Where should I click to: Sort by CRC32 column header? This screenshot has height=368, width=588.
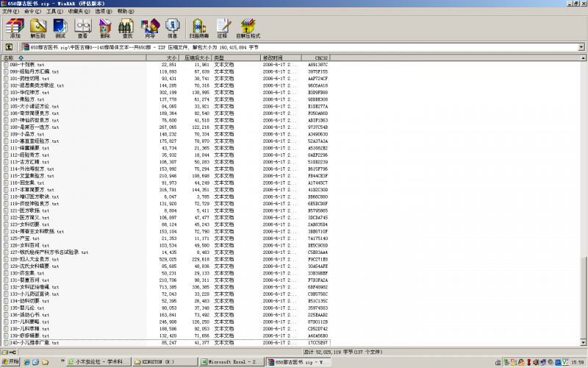point(316,58)
